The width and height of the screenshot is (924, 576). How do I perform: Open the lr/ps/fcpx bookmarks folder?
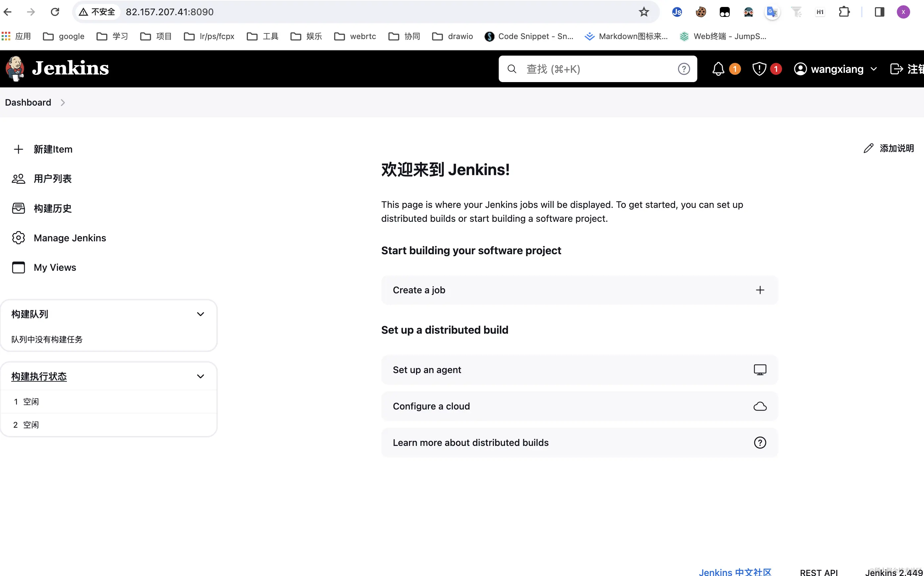pyautogui.click(x=209, y=36)
